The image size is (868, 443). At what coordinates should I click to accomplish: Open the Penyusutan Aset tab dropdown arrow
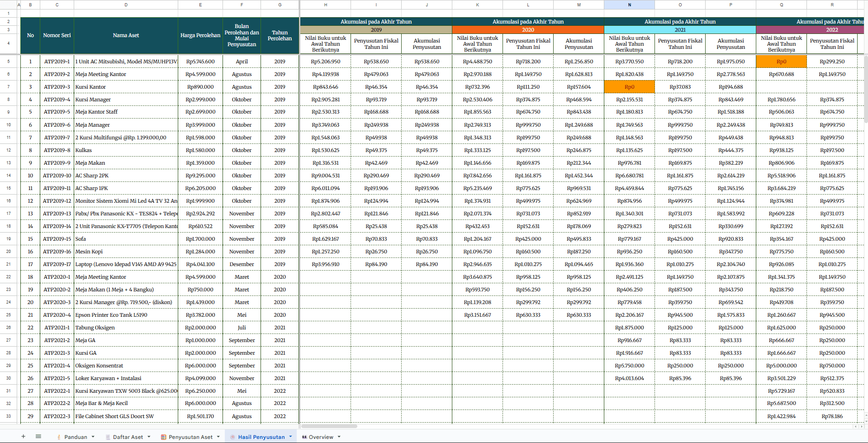point(218,437)
